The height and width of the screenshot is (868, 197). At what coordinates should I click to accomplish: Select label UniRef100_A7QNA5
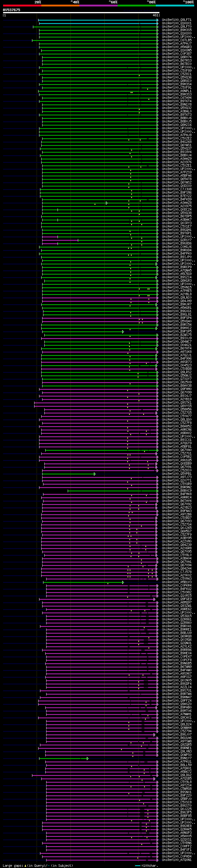pyautogui.click(x=177, y=270)
